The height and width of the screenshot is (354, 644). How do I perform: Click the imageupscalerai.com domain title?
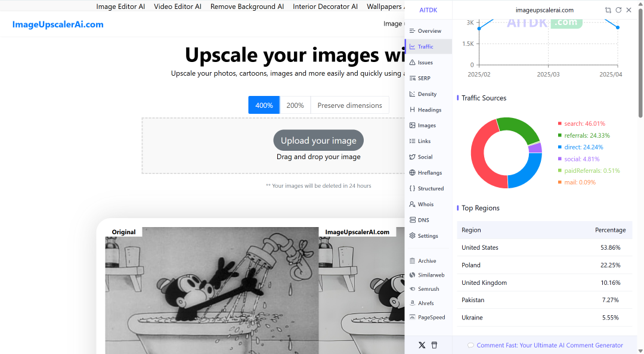(x=544, y=10)
